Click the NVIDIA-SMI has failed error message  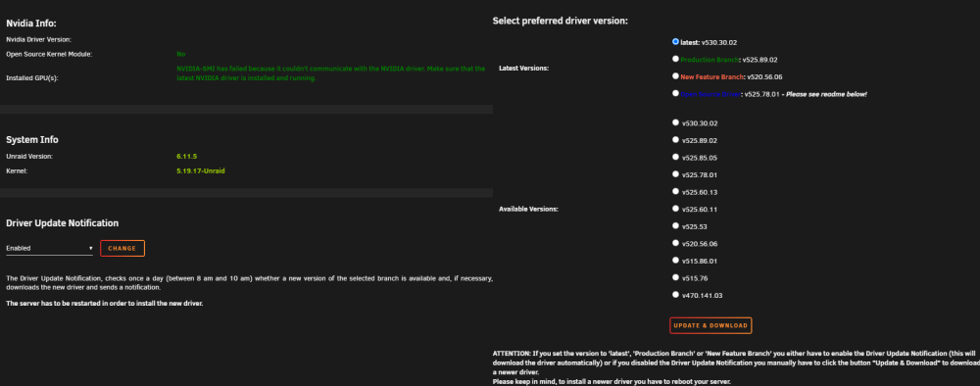pos(330,73)
